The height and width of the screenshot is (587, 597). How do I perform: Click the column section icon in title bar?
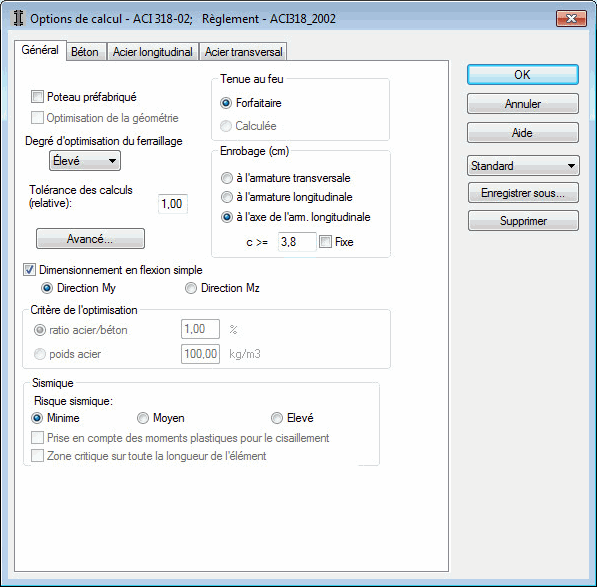pos(18,18)
